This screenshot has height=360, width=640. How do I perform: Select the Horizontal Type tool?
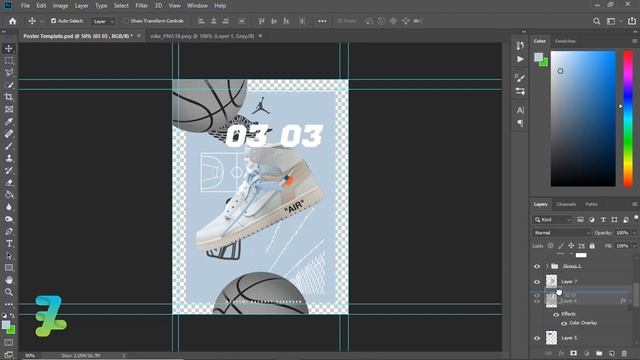click(x=9, y=244)
